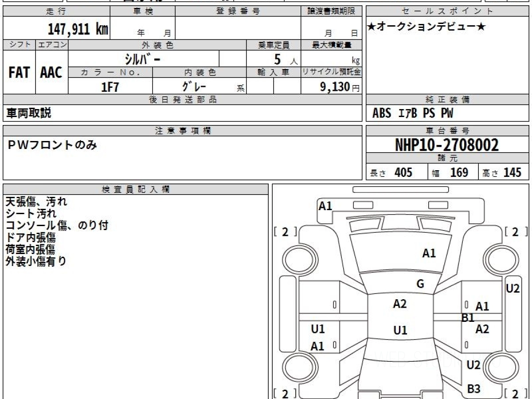Select the 外装小傷有り note
The height and width of the screenshot is (399, 532).
36,261
